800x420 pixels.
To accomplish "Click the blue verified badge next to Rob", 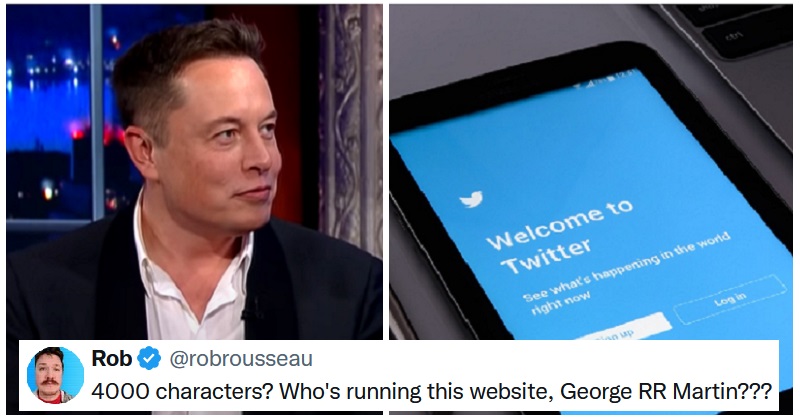I will coord(149,358).
